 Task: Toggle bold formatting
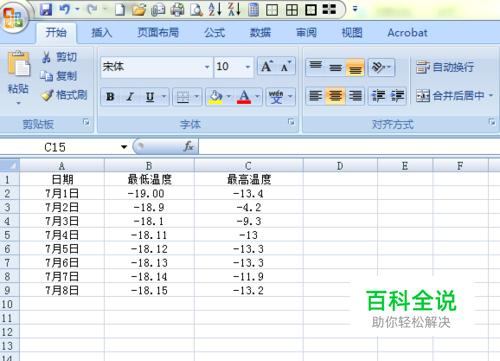[x=110, y=97]
